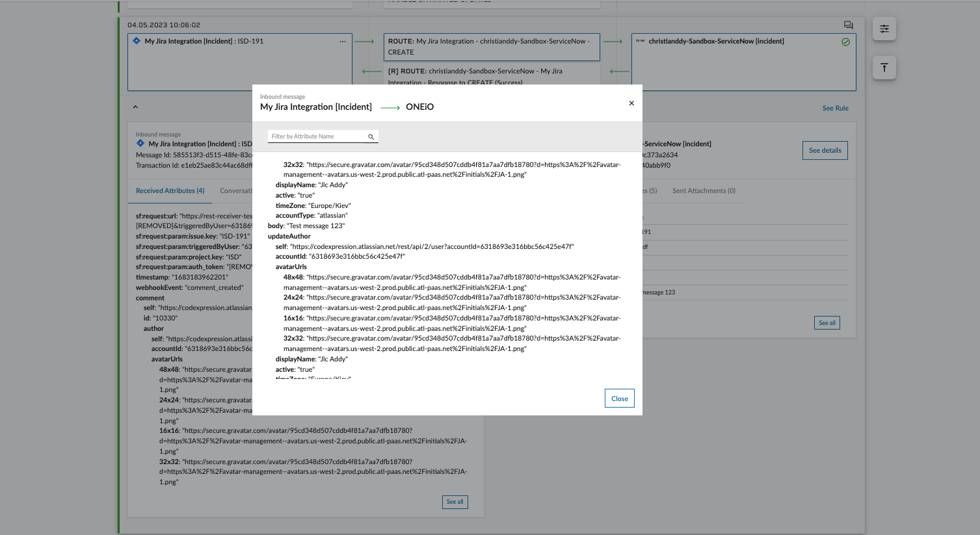980x535 pixels.
Task: Select the ROUTE CREATE box
Action: click(x=492, y=47)
